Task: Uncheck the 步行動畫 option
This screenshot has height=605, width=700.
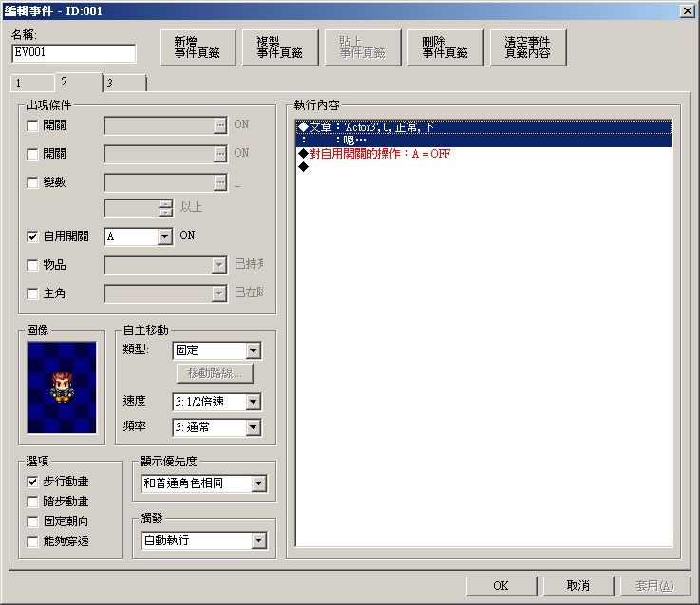Action: [x=32, y=482]
